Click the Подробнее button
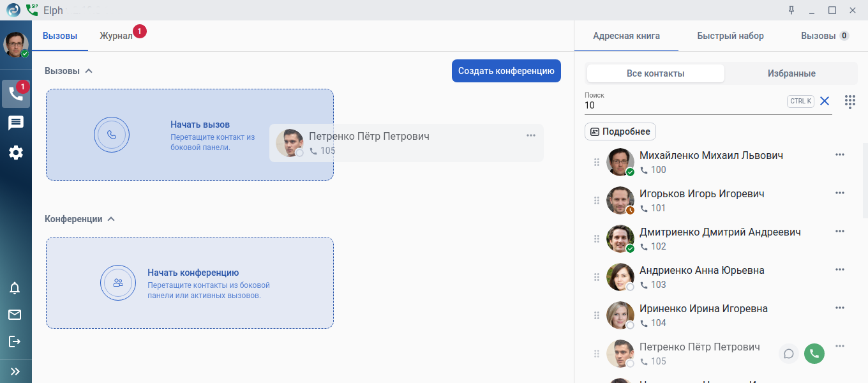The width and height of the screenshot is (868, 383). pyautogui.click(x=620, y=131)
